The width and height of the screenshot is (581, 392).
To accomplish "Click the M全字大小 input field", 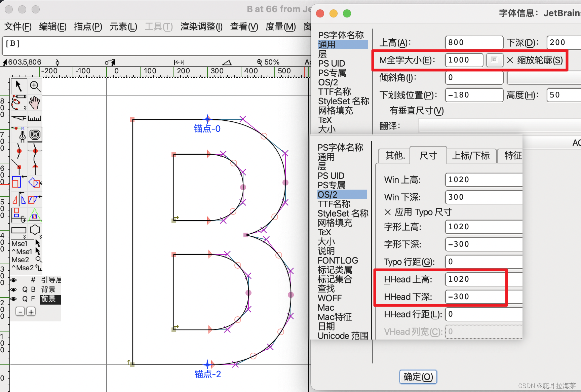I will pos(464,60).
